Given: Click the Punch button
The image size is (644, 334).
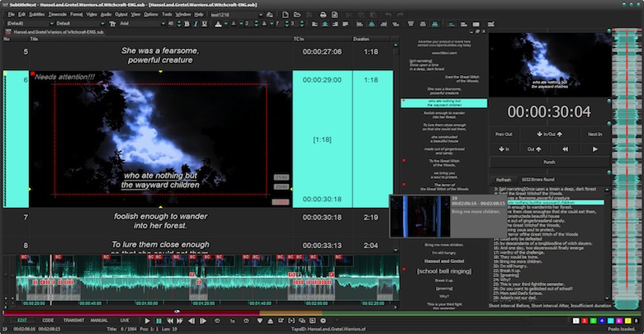Looking at the screenshot, I should tap(549, 162).
